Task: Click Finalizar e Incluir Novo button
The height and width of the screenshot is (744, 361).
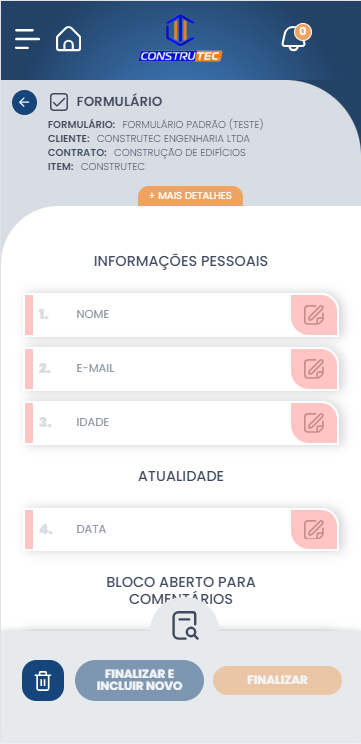Action: click(139, 680)
